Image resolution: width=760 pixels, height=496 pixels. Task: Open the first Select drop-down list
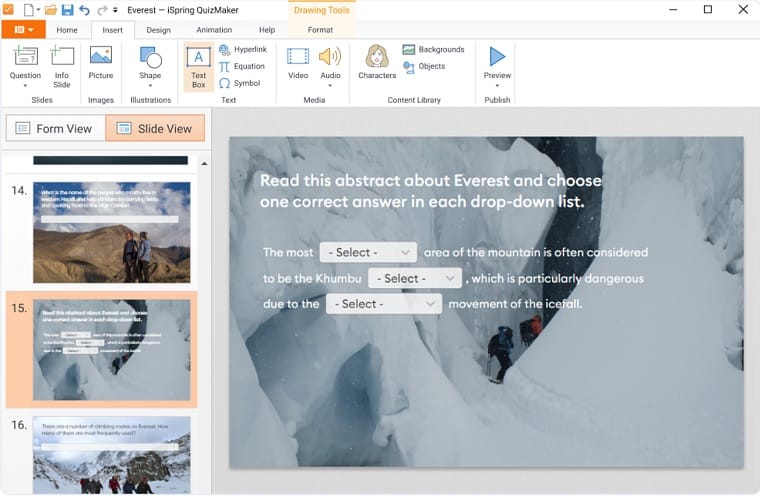click(368, 252)
